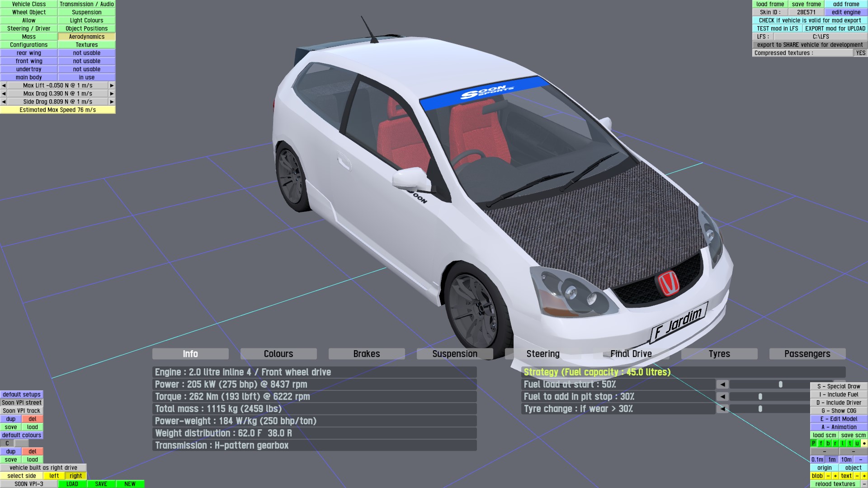Select left side drive option
The image size is (868, 488).
coord(54,476)
